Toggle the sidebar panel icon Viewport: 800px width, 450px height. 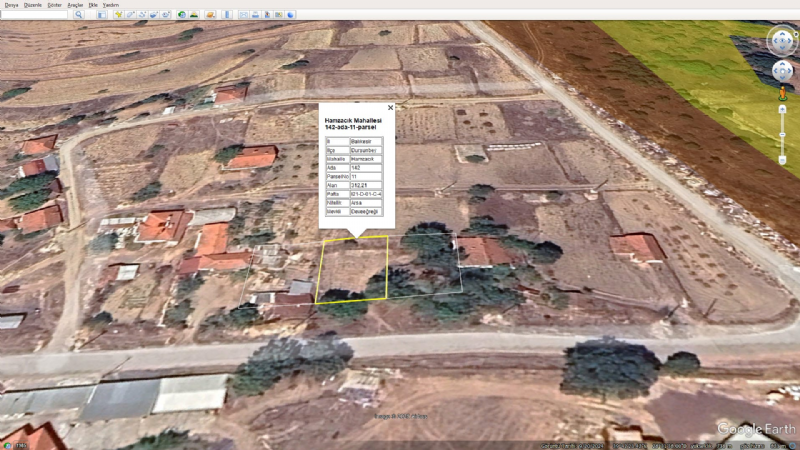103,15
